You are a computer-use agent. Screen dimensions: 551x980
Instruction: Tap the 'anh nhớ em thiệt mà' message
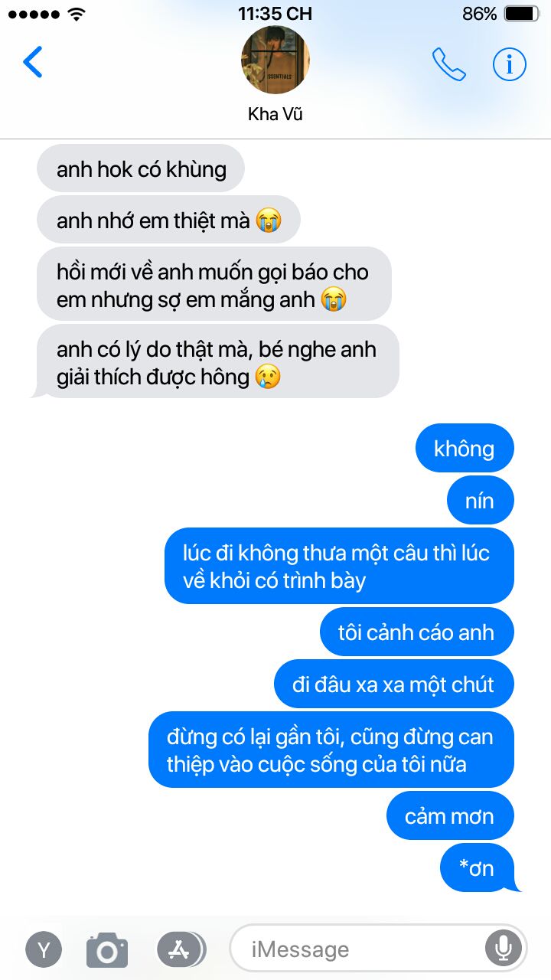168,220
